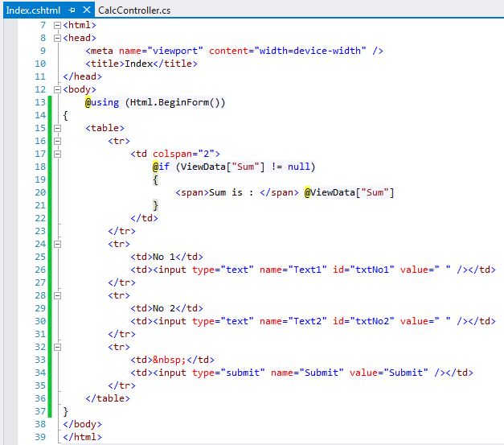Click the @using keyword on line 13
This screenshot has height=445, width=504.
[x=102, y=102]
